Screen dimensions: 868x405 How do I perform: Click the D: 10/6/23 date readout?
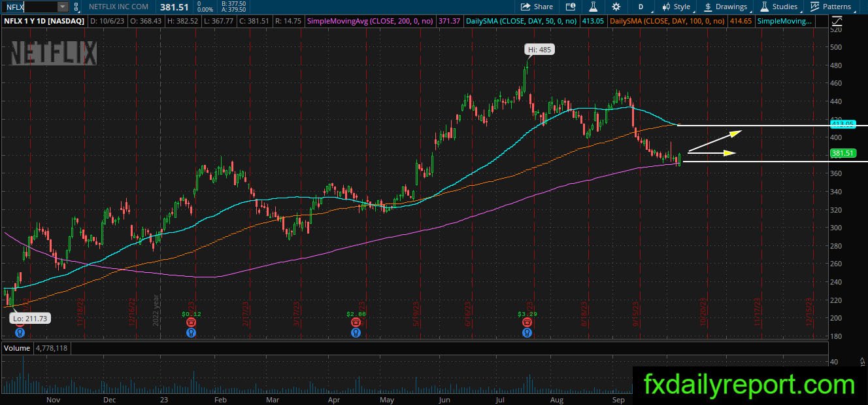(x=107, y=22)
